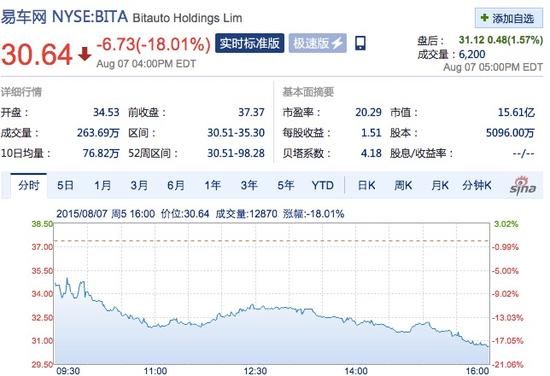Add stock via 添加自选 button
Image resolution: width=550 pixels, height=376 pixels.
coord(509,18)
